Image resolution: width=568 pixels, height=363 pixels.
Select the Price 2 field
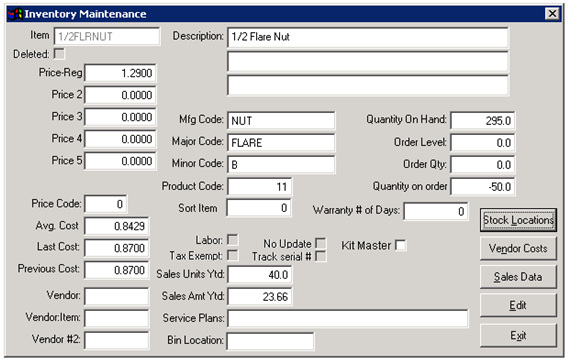(x=120, y=95)
